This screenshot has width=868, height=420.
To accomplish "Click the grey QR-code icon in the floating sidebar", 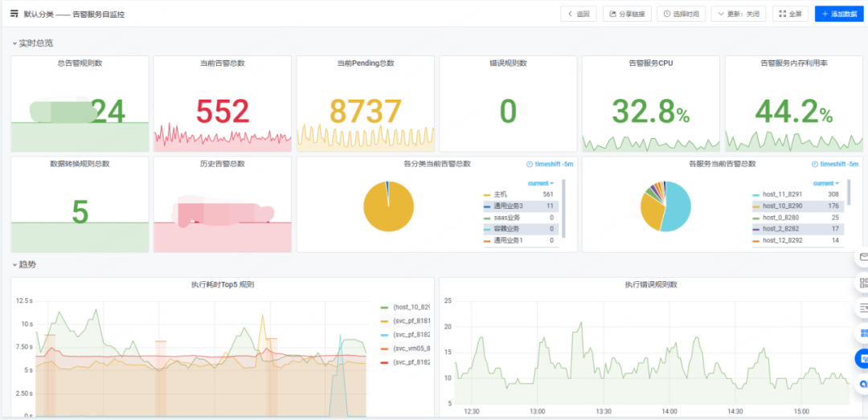I will tap(862, 283).
